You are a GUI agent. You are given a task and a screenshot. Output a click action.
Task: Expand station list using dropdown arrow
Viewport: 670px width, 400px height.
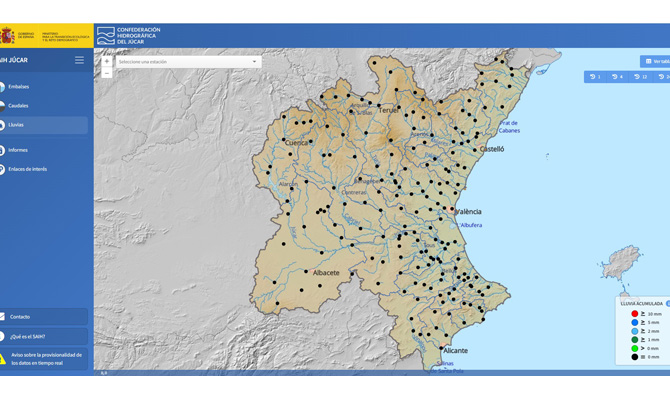point(254,62)
